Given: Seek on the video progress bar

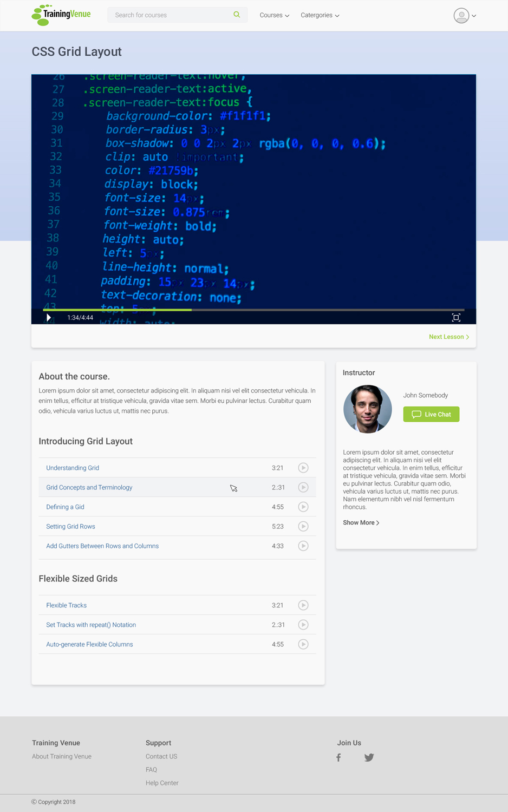Looking at the screenshot, I should (271, 310).
